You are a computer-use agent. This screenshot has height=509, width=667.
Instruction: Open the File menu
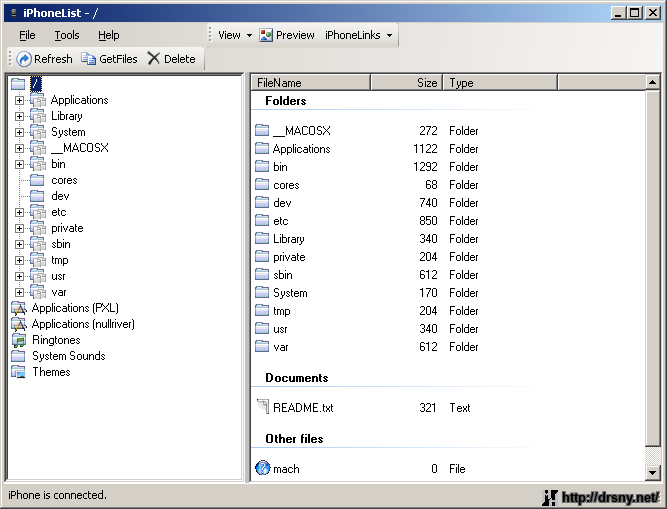click(27, 35)
